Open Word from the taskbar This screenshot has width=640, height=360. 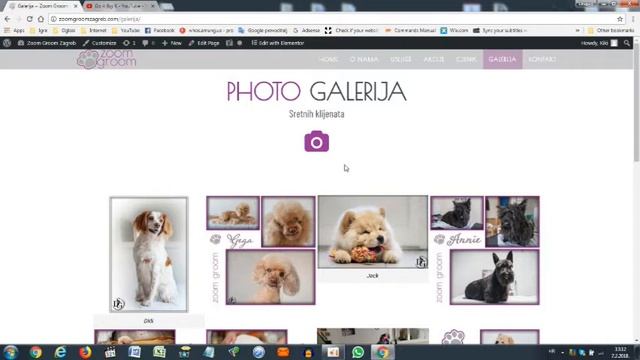click(134, 352)
